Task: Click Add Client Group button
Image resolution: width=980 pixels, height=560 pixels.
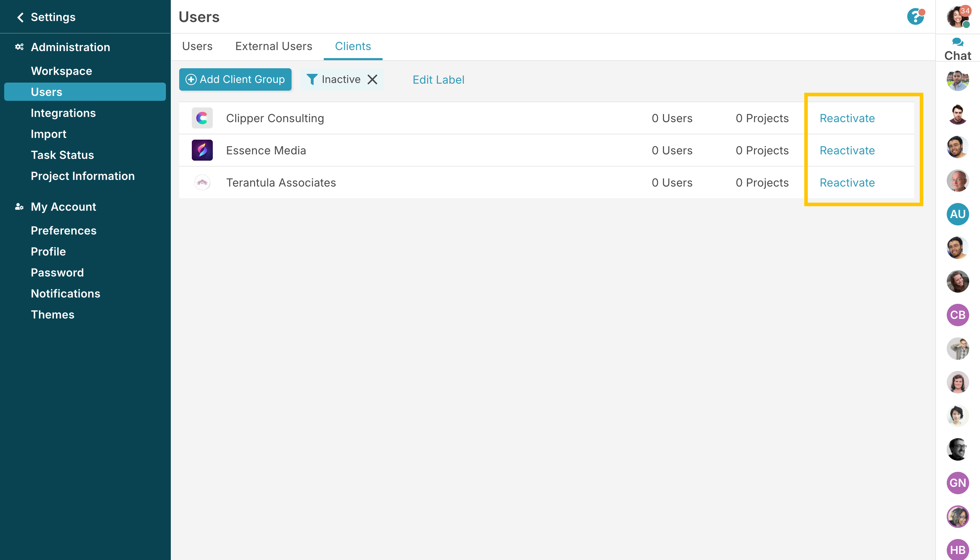Action: pos(235,79)
